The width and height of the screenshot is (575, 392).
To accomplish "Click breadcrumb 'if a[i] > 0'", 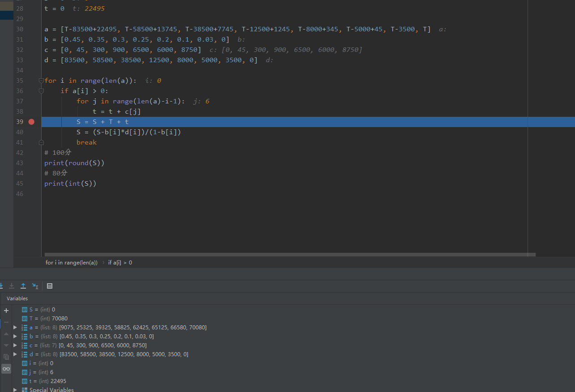I will click(120, 263).
